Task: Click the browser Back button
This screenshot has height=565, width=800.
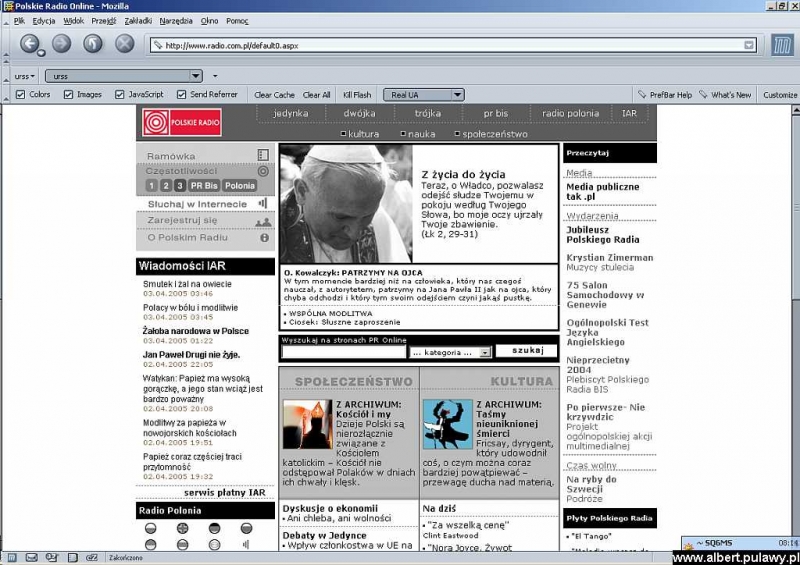Action: (x=30, y=43)
